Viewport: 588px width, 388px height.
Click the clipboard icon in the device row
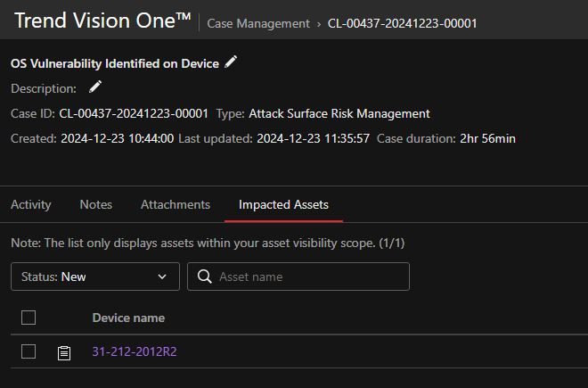click(x=63, y=352)
